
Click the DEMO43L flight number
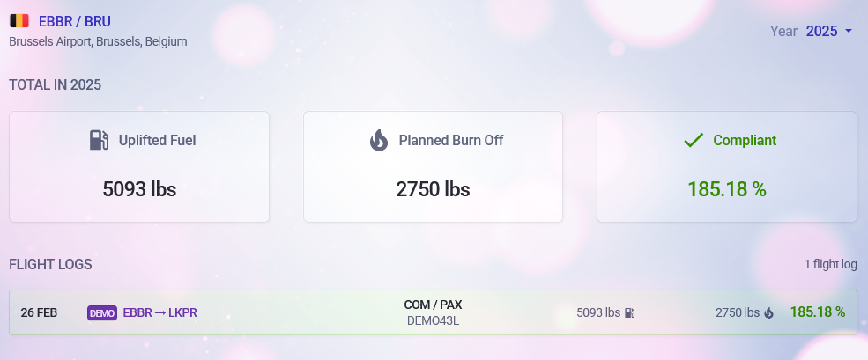click(x=433, y=320)
